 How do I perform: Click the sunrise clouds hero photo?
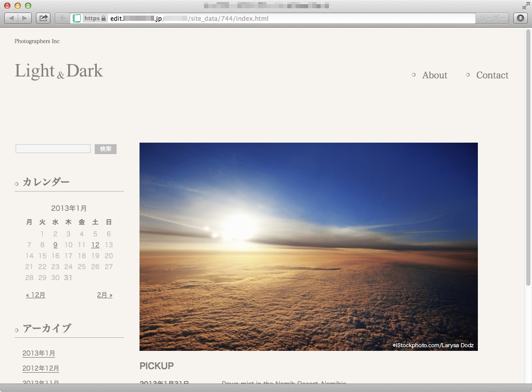tap(308, 246)
